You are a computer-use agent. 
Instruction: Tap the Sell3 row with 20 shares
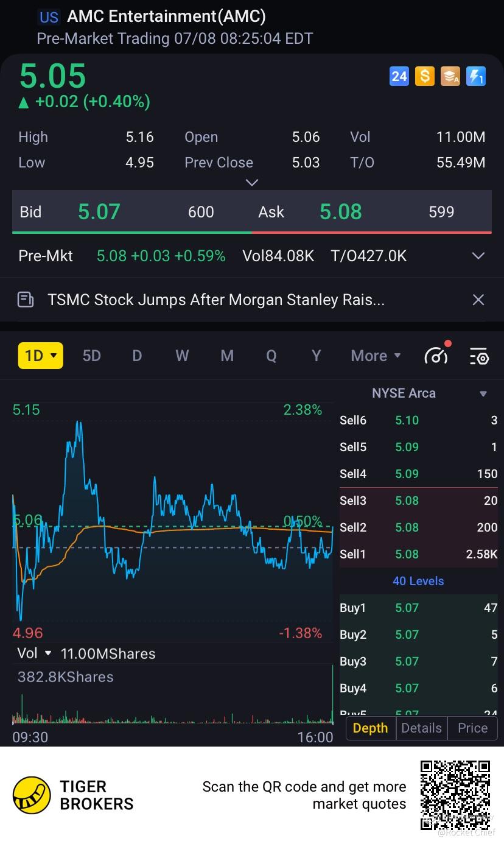pyautogui.click(x=419, y=501)
